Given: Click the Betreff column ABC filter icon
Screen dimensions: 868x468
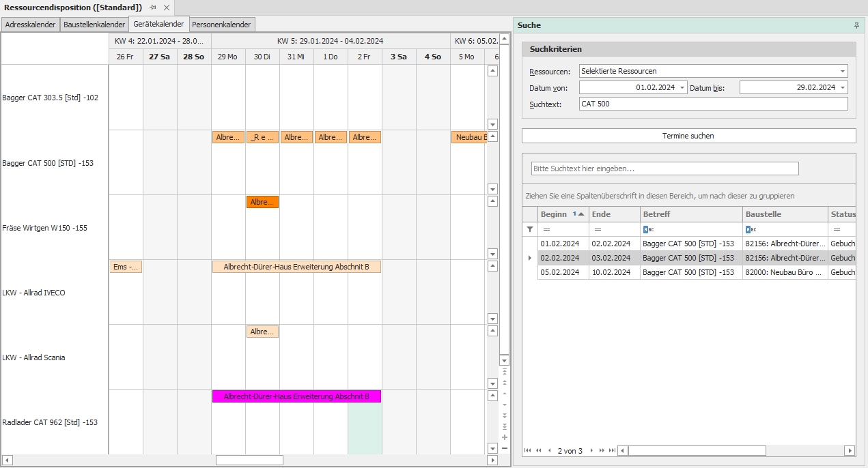Looking at the screenshot, I should (x=647, y=229).
